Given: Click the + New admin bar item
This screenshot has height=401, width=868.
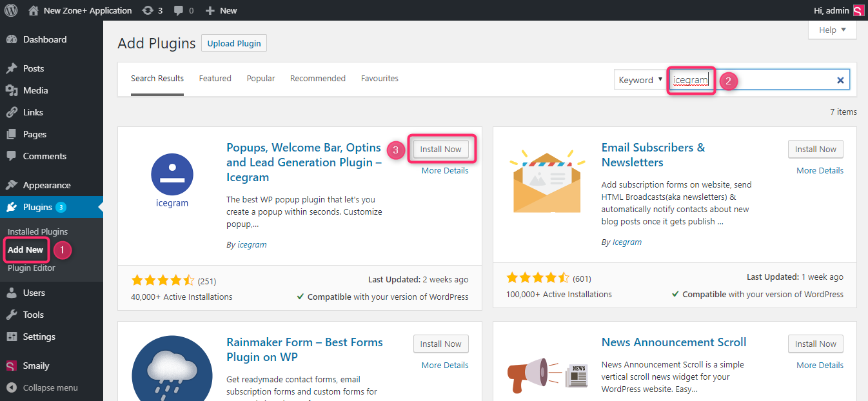Looking at the screenshot, I should tap(221, 10).
